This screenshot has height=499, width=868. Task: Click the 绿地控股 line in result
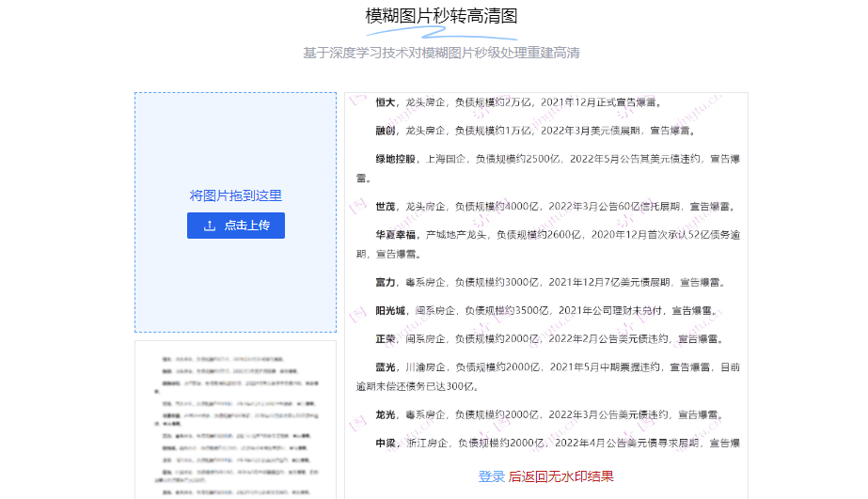coord(548,168)
